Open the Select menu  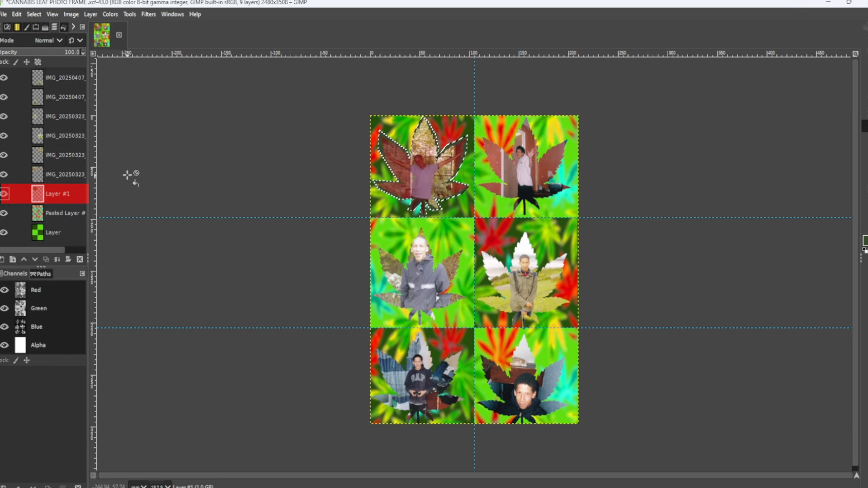34,14
